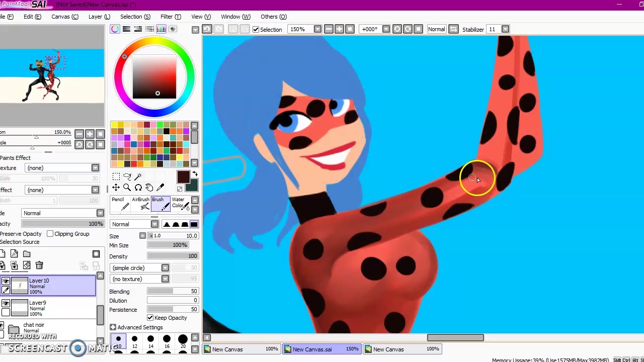Adjust the brush Density slider
This screenshot has width=644, height=362.
click(173, 256)
